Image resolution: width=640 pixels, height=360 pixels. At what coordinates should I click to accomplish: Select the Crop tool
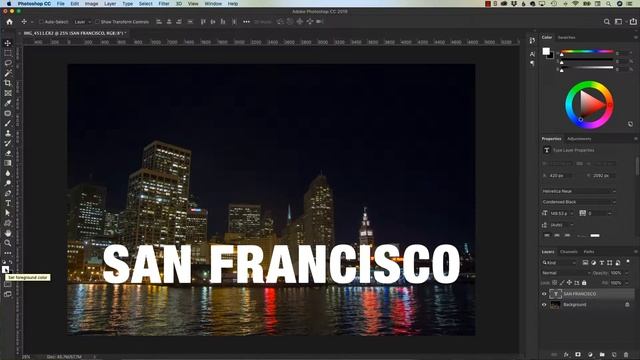coord(8,83)
